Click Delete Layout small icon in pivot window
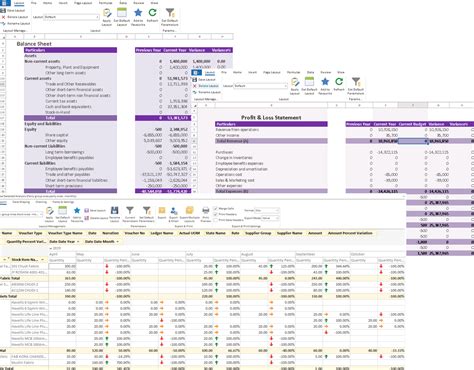The height and width of the screenshot is (370, 474). click(96, 218)
